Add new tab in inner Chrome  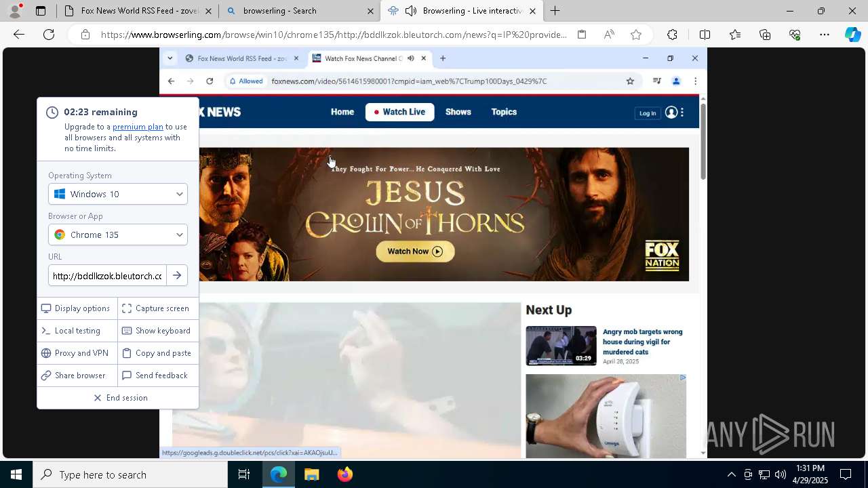(x=443, y=58)
